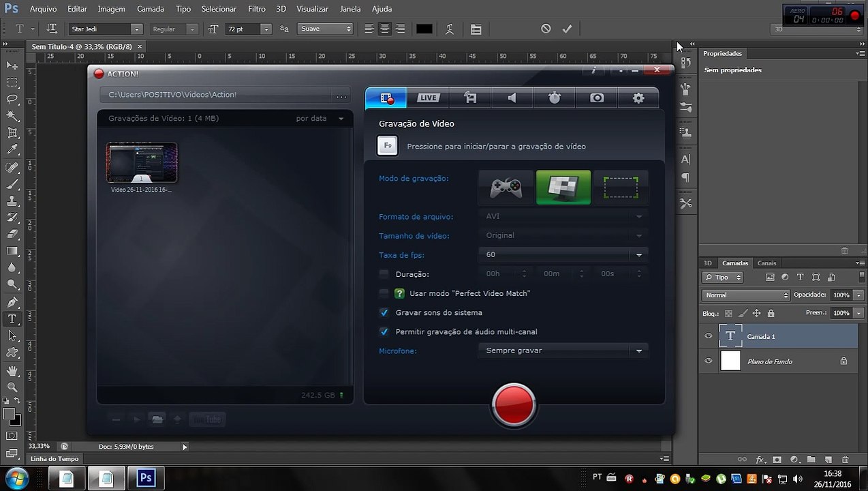Uncheck Gravar sons do sistema

(x=384, y=312)
